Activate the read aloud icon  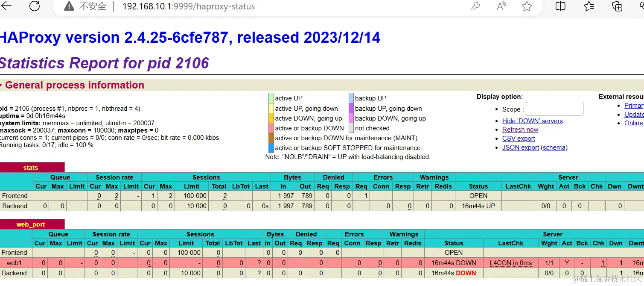(501, 6)
